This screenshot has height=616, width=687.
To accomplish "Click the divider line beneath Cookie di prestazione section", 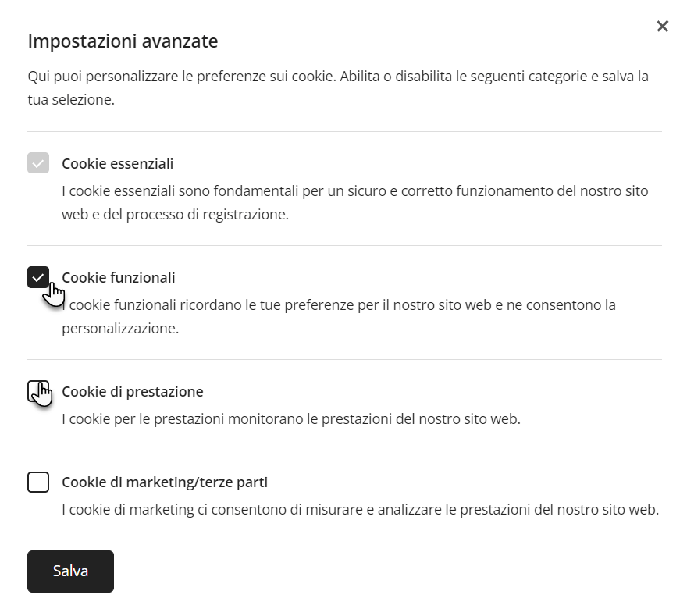I will (x=344, y=450).
